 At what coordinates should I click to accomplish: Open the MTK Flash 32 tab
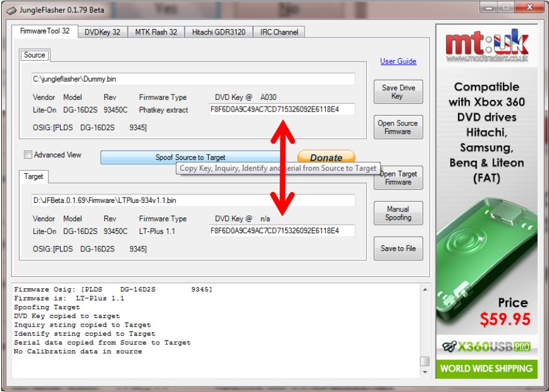pos(156,32)
